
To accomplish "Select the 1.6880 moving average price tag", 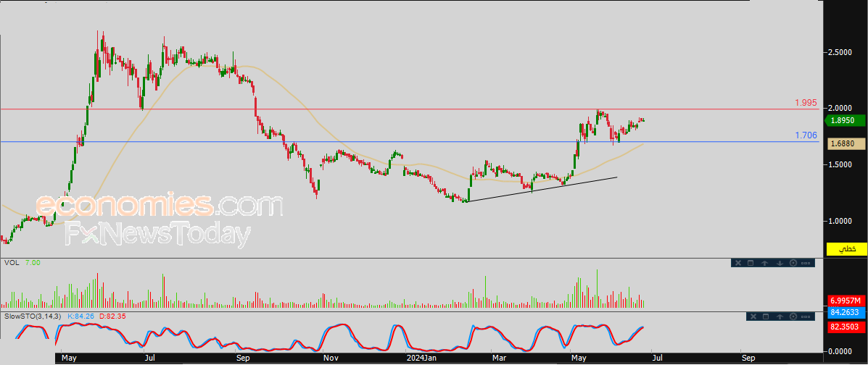I will pos(847,144).
